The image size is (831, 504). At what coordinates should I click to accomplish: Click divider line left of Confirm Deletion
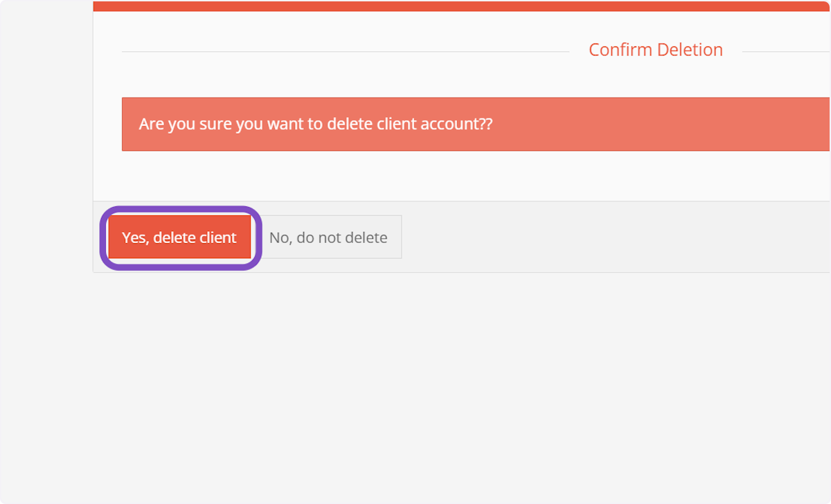point(345,51)
